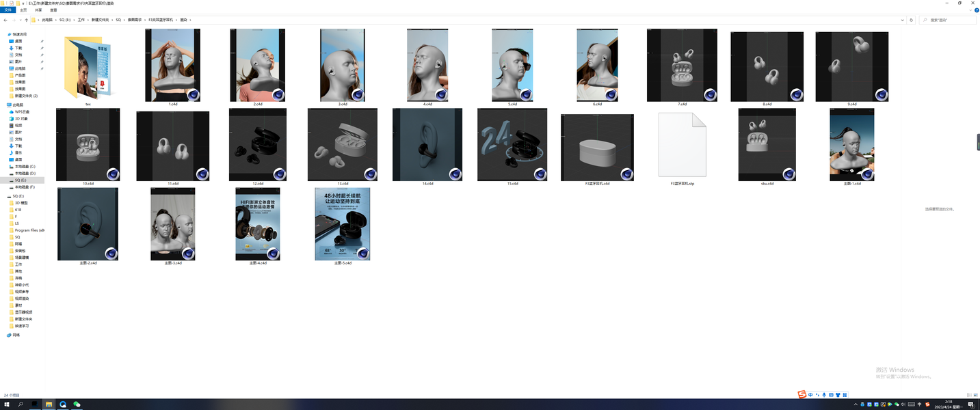The height and width of the screenshot is (410, 980).
Task: Click 套图需求 in the address breadcrumb
Action: (x=134, y=20)
